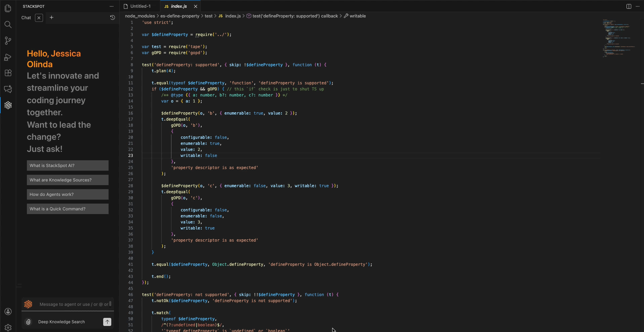Open editor more actions ellipsis menu
Screen dimensions: 644x332
[x=638, y=6]
